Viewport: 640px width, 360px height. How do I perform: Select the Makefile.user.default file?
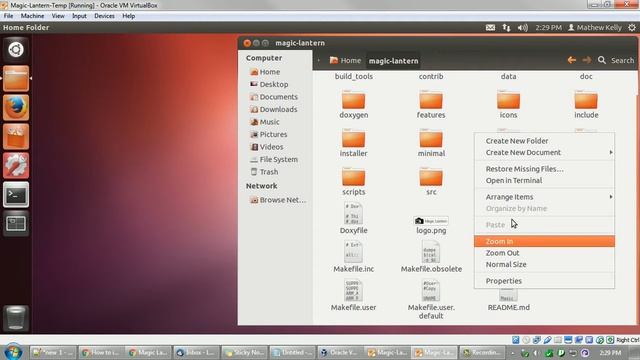click(x=431, y=300)
